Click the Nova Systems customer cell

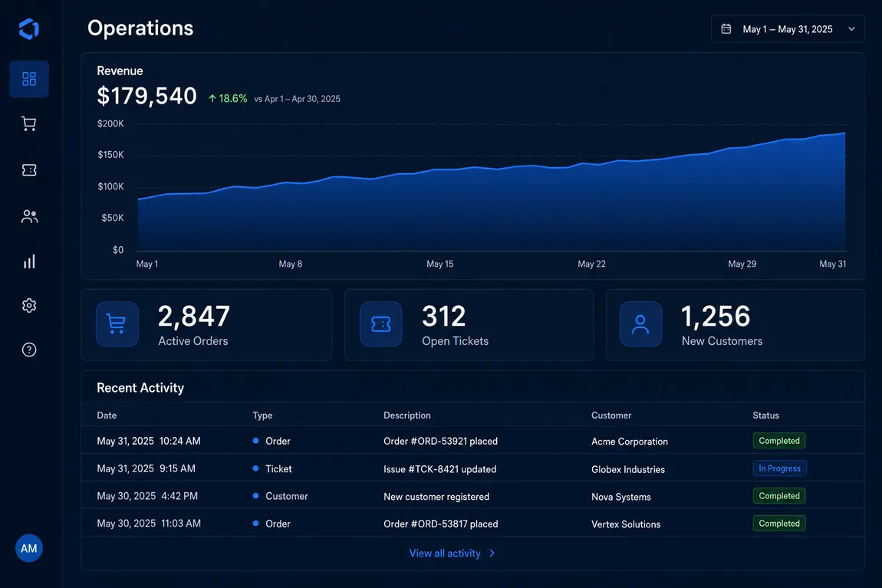pos(621,496)
